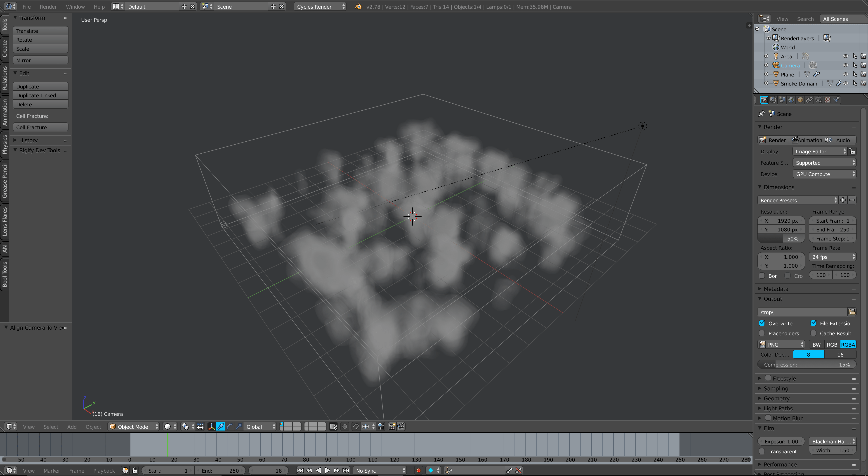Screen dimensions: 868x476
Task: Open the Device GPU Compute dropdown
Action: point(824,174)
